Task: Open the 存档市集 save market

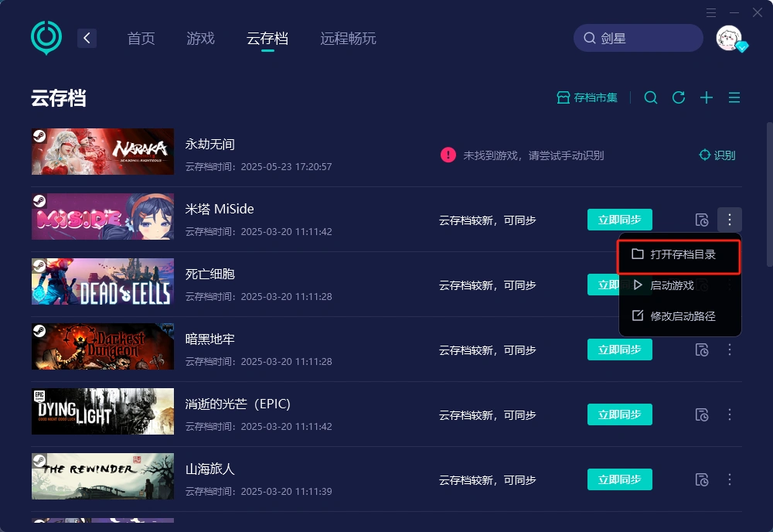Action: (587, 97)
